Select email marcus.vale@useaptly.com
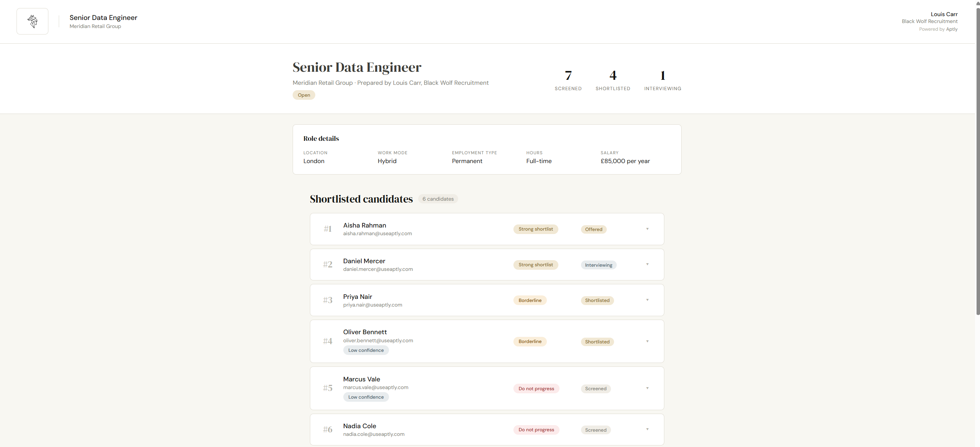The image size is (980, 447). (x=376, y=388)
